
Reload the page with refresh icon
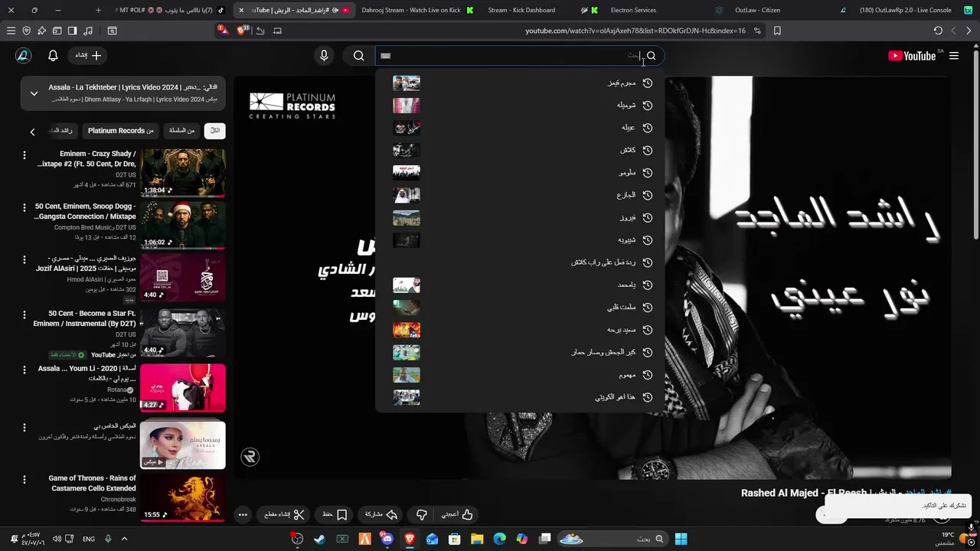[x=938, y=31]
